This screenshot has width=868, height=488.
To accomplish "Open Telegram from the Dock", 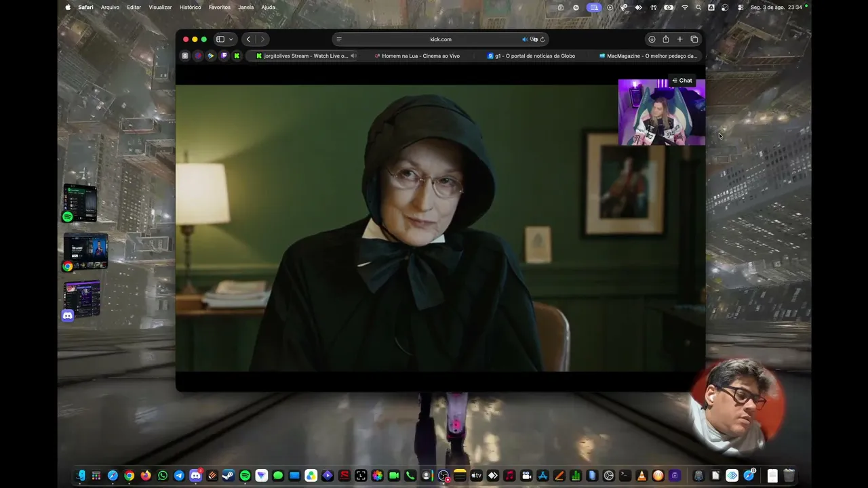I will pos(179,476).
